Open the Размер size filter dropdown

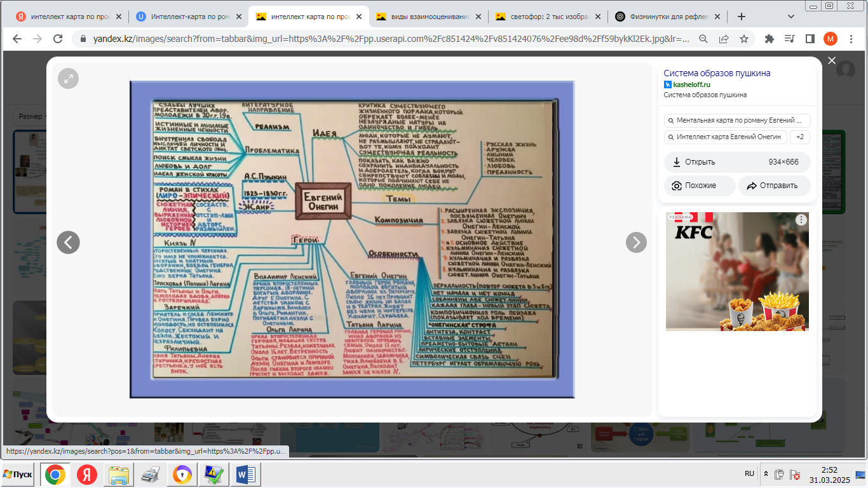[x=30, y=116]
